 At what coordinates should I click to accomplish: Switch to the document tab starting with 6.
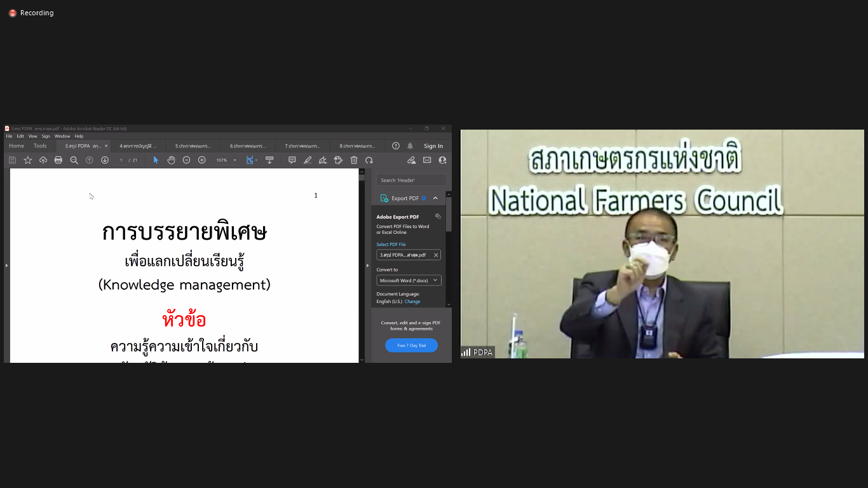pyautogui.click(x=248, y=146)
